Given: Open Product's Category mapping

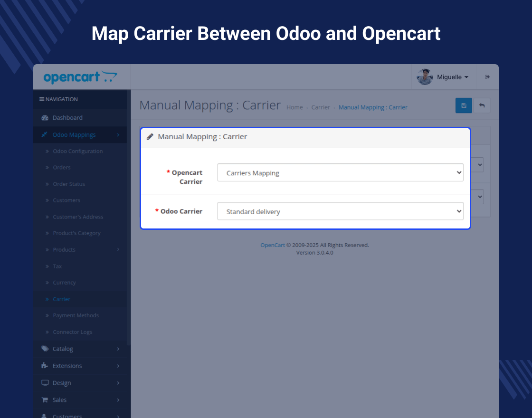Looking at the screenshot, I should (76, 233).
